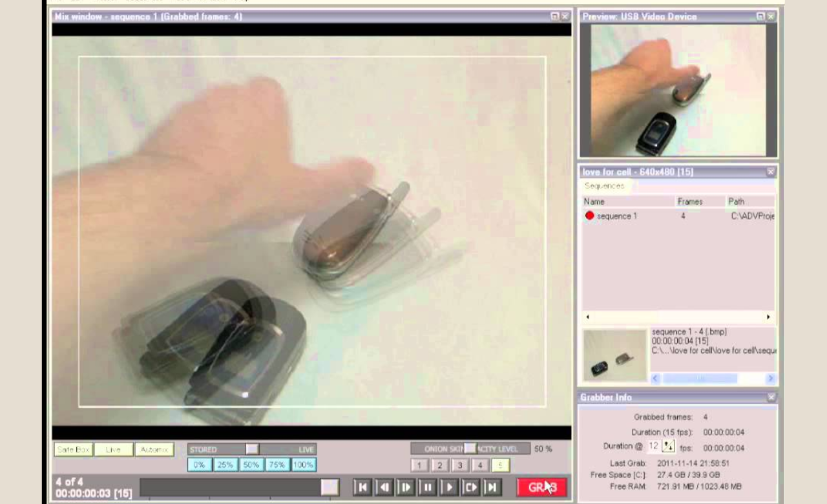827x504 pixels.
Task: Jump to the last frame
Action: (492, 487)
